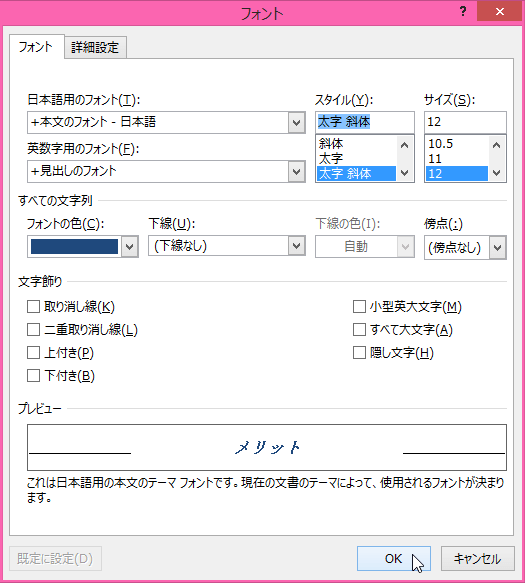Click the メリット preview text
Image resolution: width=525 pixels, height=583 pixels.
(x=267, y=447)
